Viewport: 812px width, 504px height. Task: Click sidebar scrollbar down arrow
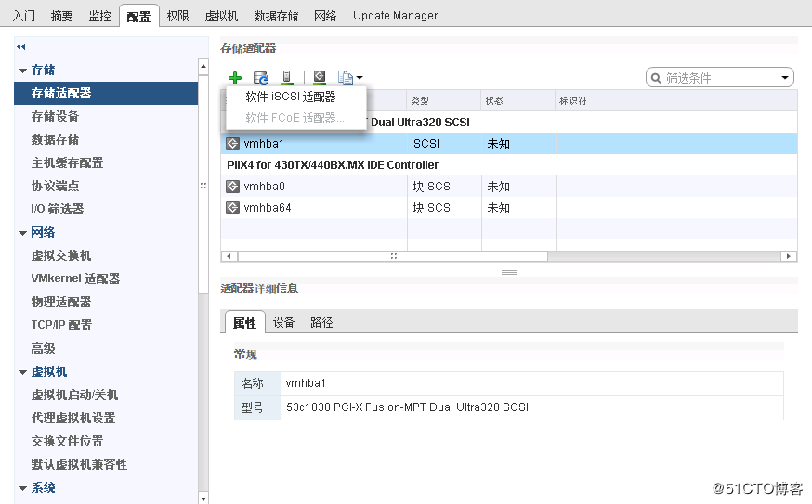point(203,498)
